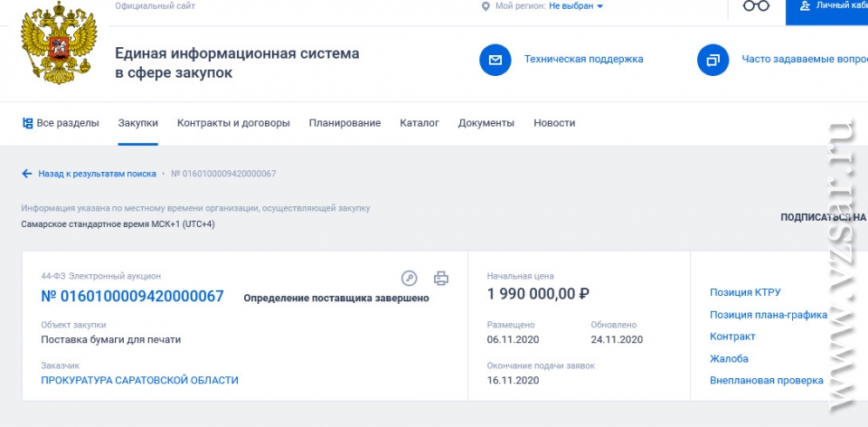This screenshot has width=868, height=427.
Task: Click the 1 990 000,00 ₽ price
Action: 538,293
